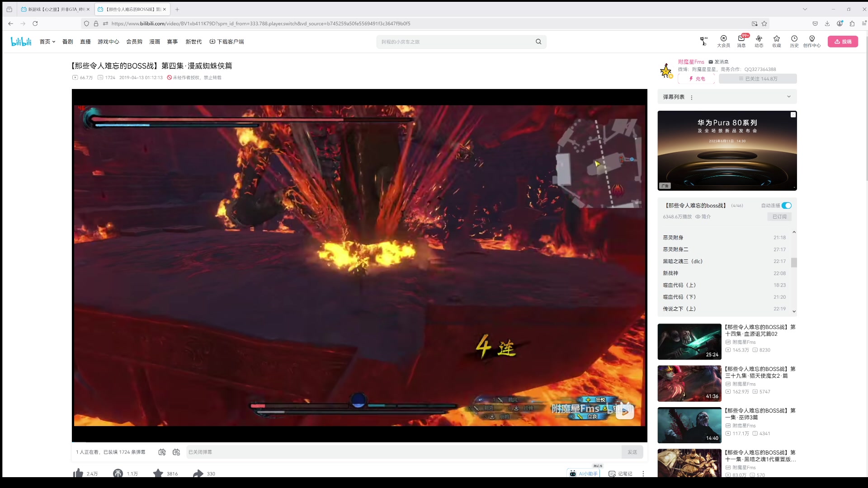Go to 直播 live section
This screenshot has width=868, height=488.
click(x=85, y=42)
